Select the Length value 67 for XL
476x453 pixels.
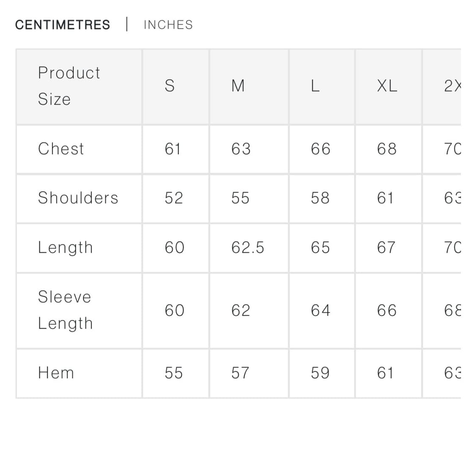click(386, 247)
